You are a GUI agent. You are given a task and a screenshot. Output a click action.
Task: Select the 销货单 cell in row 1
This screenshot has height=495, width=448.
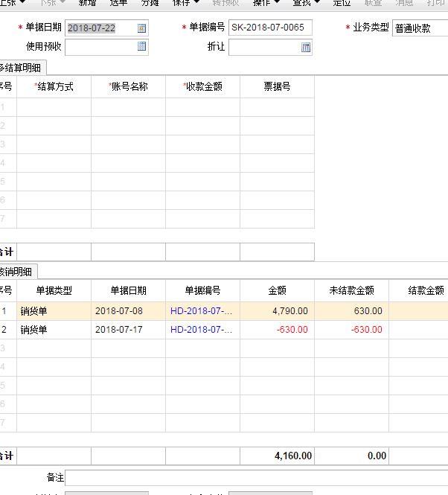(x=54, y=311)
